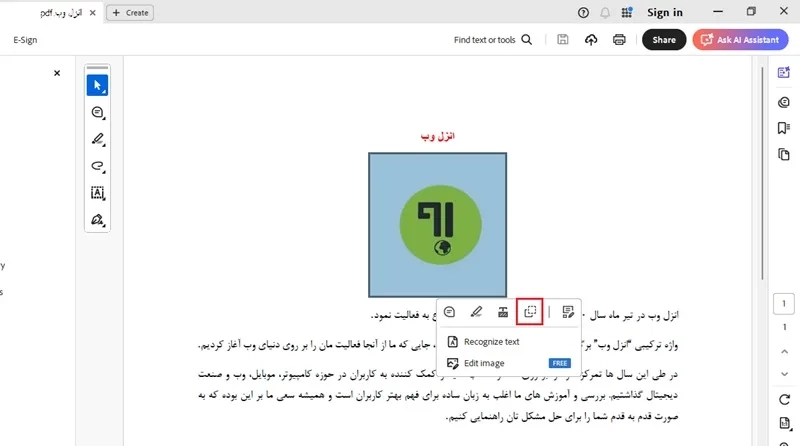The height and width of the screenshot is (446, 800).
Task: Click the edit text icon in popup toolbar
Action: [568, 312]
